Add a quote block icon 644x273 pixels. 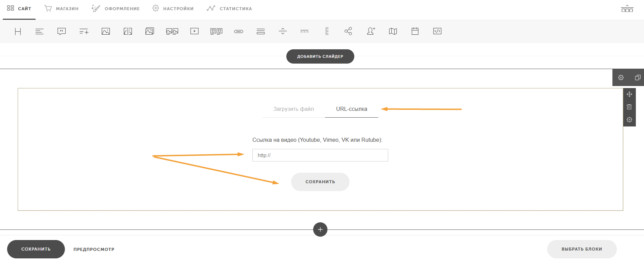(x=61, y=31)
